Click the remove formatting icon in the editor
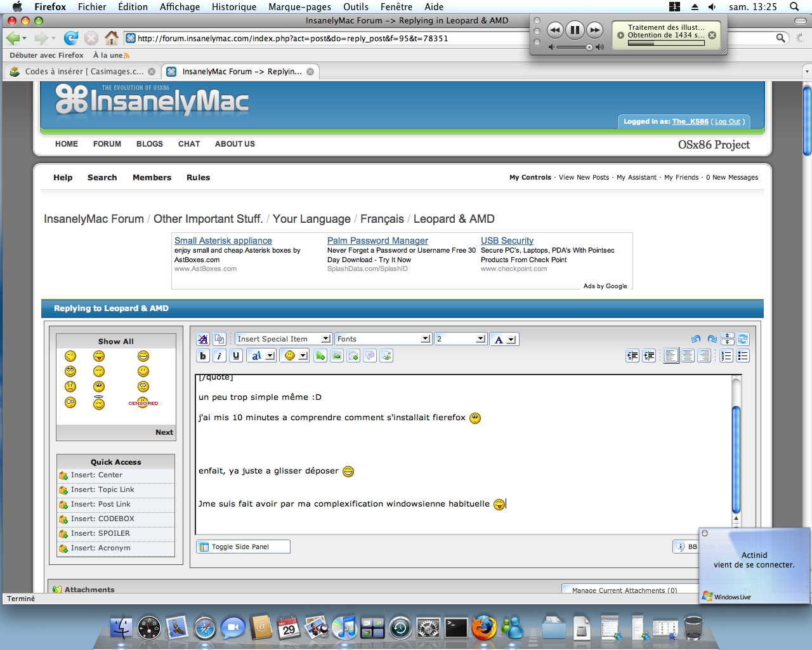This screenshot has width=812, height=650. 203,339
